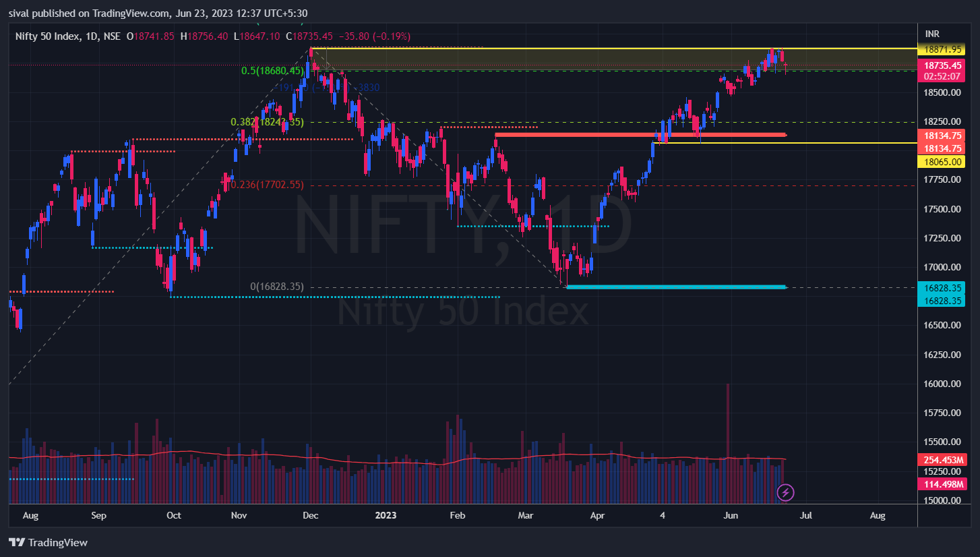
Task: Click the INR currency label
Action: click(932, 34)
